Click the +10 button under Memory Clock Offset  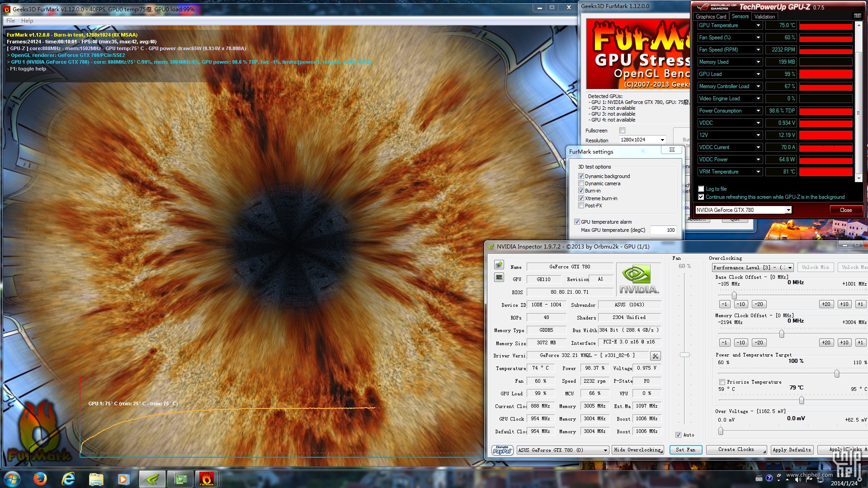coord(844,343)
